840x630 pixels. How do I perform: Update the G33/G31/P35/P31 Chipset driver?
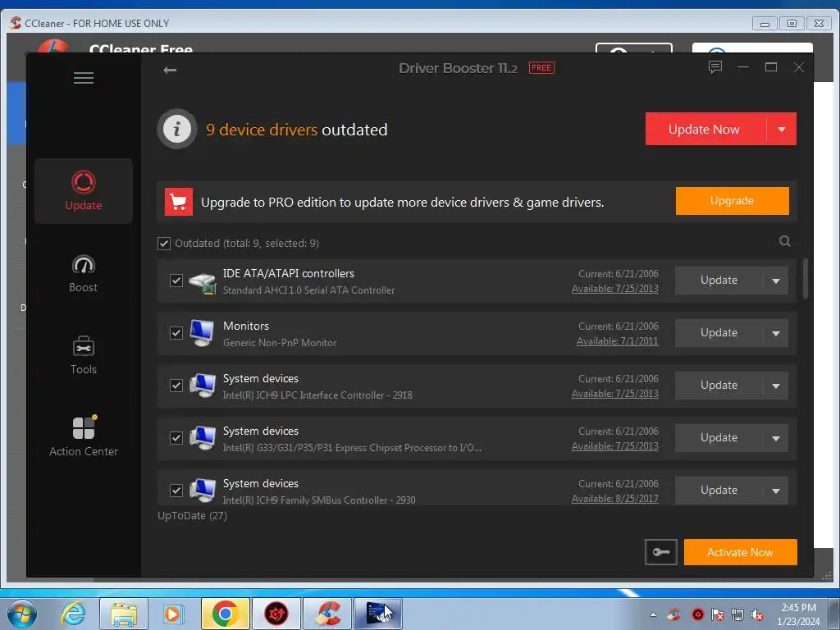point(719,438)
